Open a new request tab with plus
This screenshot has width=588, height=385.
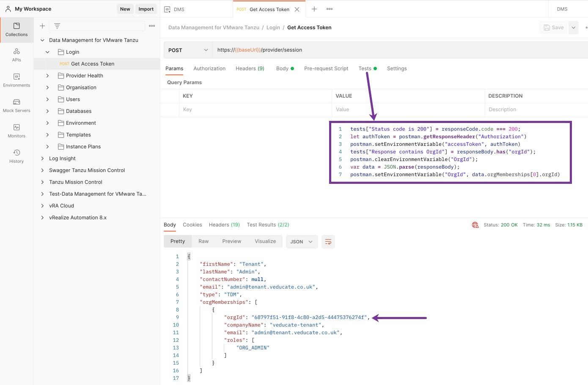click(314, 9)
